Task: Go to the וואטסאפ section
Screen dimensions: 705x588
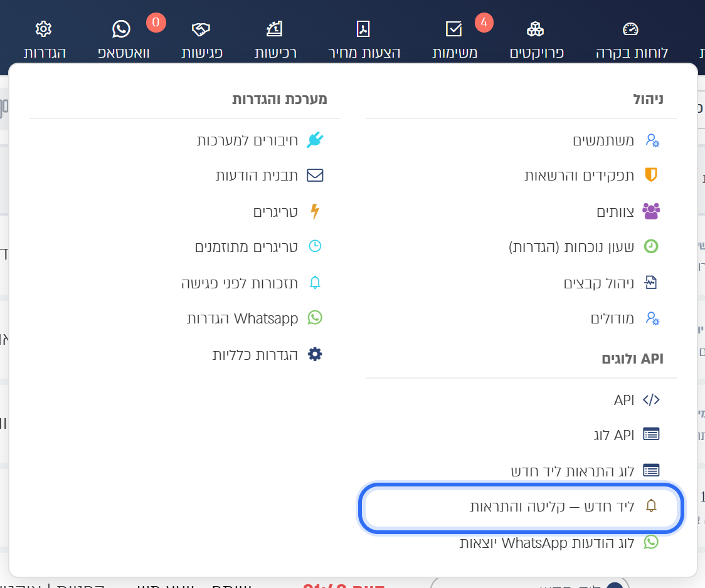Action: (124, 53)
